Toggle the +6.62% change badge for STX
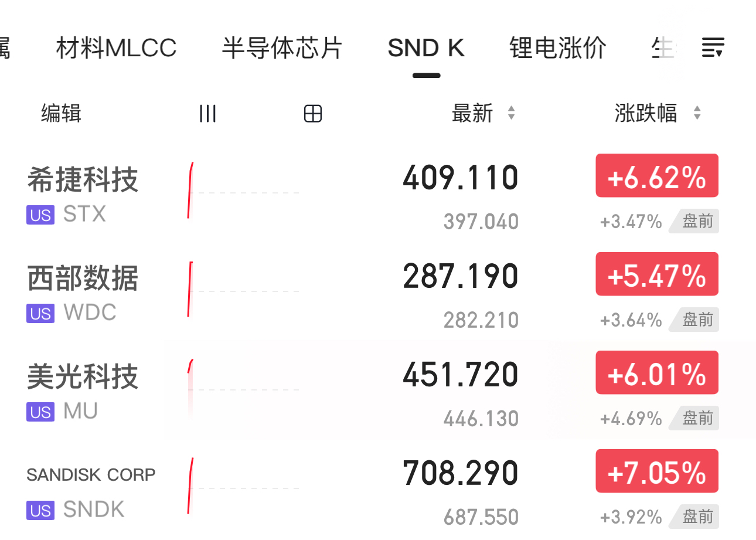Viewport: 756px width, 540px height. tap(657, 176)
